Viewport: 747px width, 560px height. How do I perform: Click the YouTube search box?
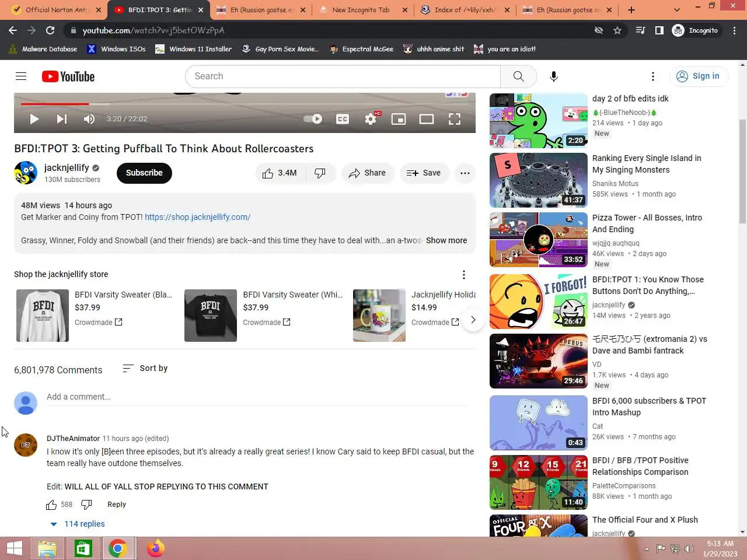tap(343, 76)
